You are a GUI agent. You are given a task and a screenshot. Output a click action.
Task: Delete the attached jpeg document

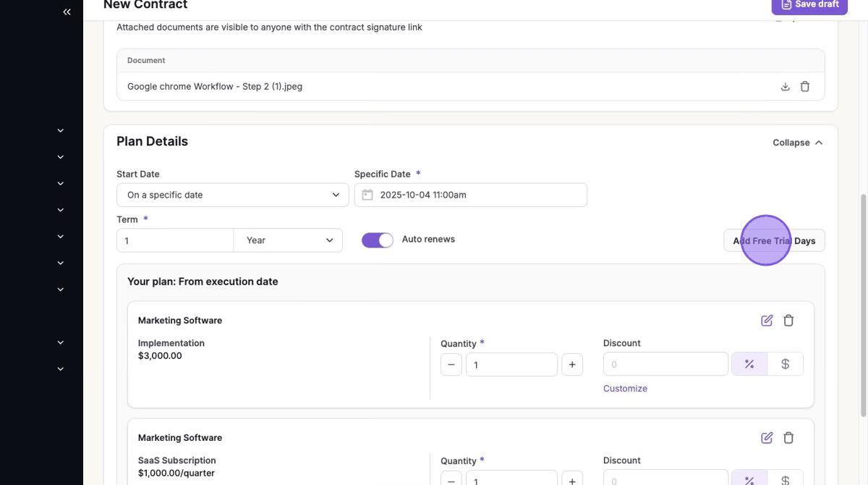[x=805, y=87]
